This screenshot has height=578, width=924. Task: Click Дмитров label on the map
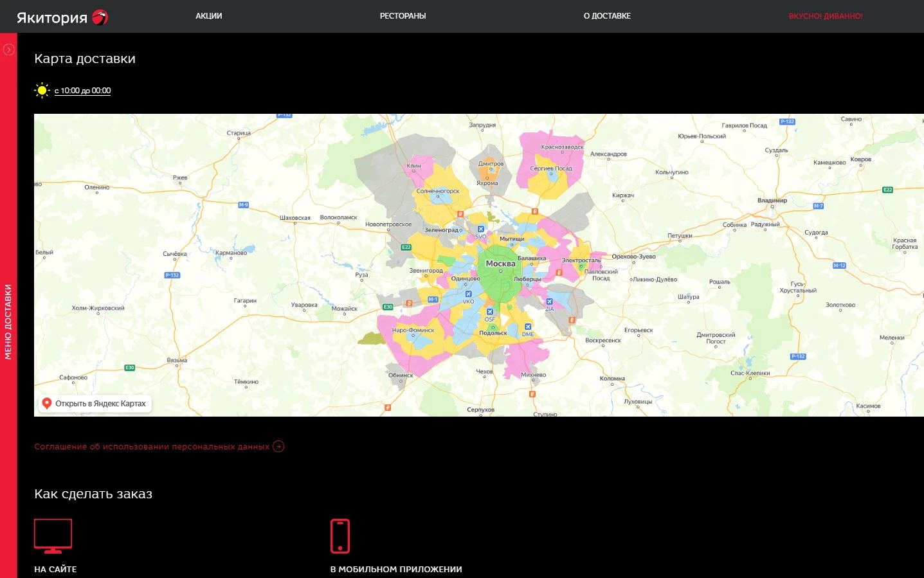tap(491, 164)
